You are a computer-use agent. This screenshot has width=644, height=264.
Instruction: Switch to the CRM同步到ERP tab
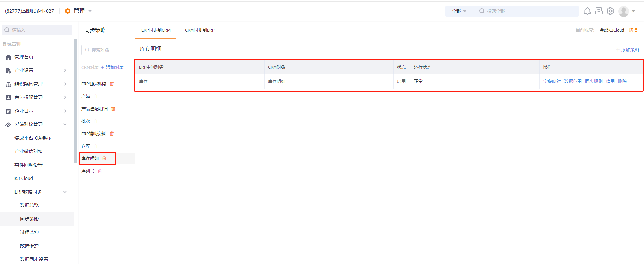pyautogui.click(x=200, y=30)
